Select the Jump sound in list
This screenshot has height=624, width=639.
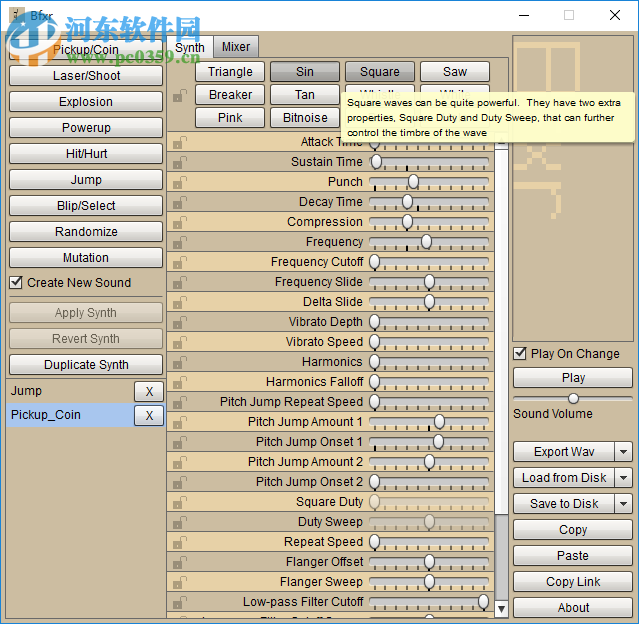70,391
